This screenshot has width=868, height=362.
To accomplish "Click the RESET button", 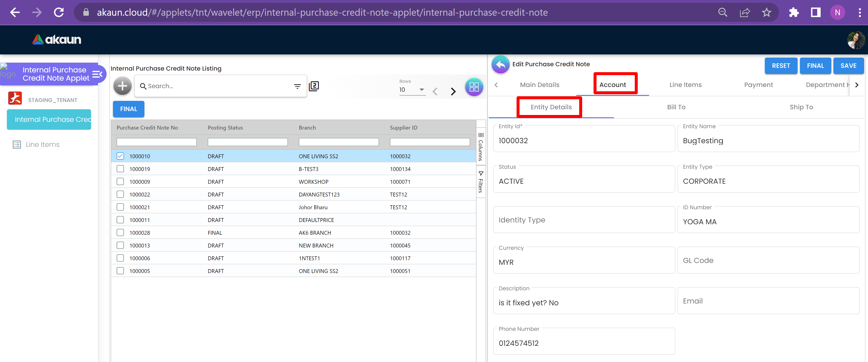I will (780, 66).
